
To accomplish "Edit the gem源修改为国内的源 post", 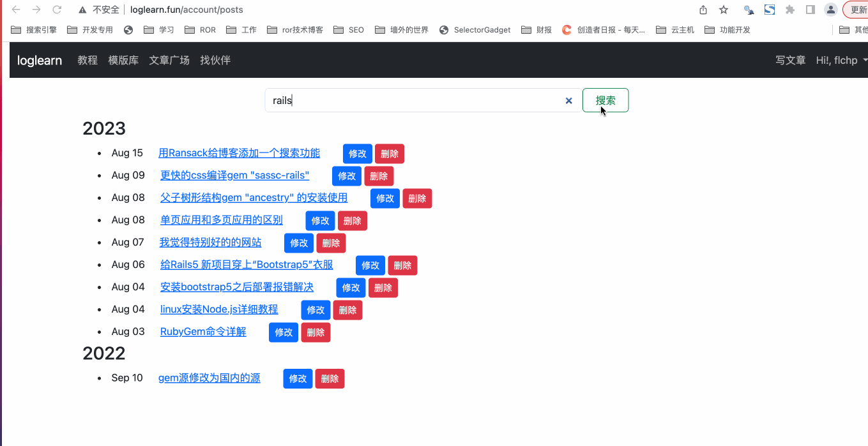I will click(x=298, y=378).
